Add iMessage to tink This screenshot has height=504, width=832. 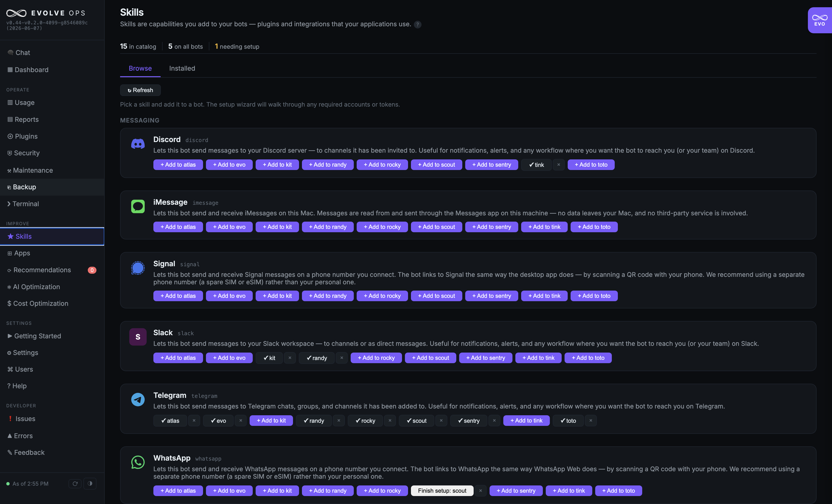[x=544, y=227]
